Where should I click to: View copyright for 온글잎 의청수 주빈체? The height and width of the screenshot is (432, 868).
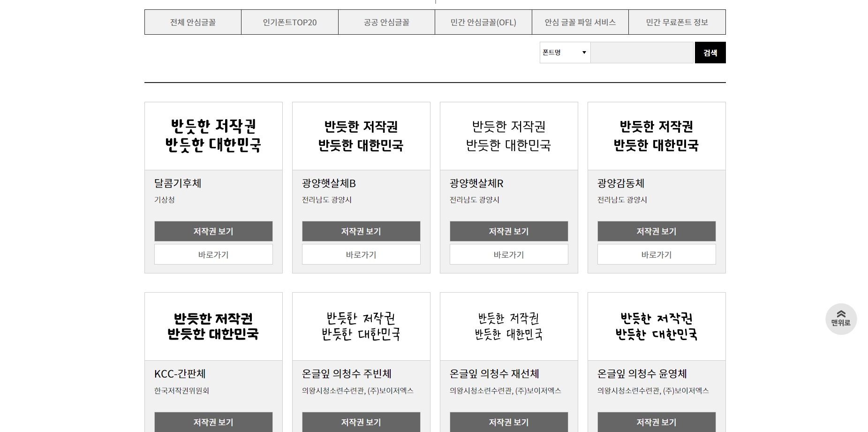(361, 422)
